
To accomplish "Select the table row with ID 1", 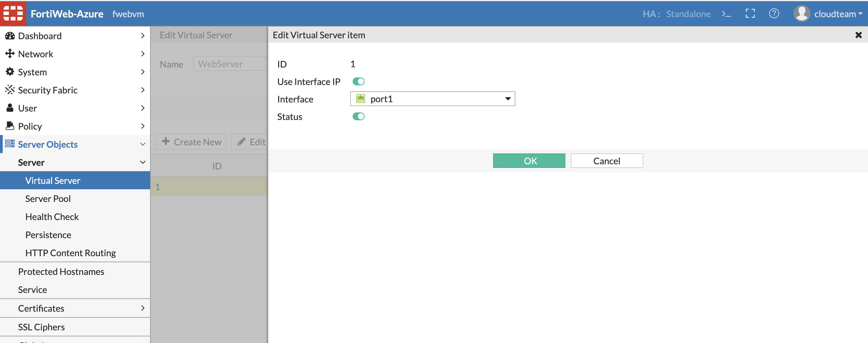I will (x=209, y=187).
